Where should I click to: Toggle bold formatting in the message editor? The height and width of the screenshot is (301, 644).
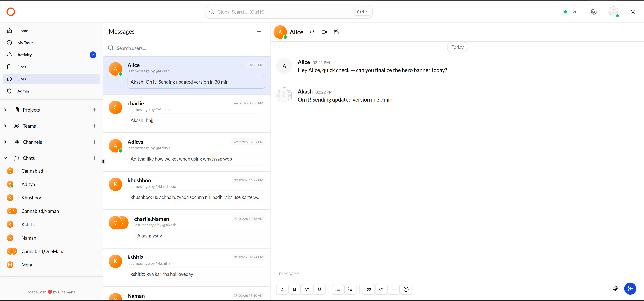point(294,289)
